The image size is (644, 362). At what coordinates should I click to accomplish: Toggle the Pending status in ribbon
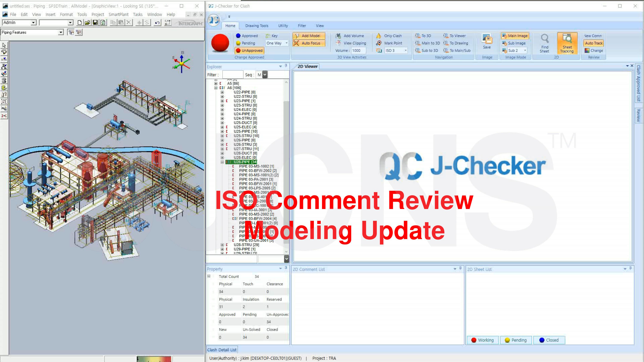coord(246,43)
